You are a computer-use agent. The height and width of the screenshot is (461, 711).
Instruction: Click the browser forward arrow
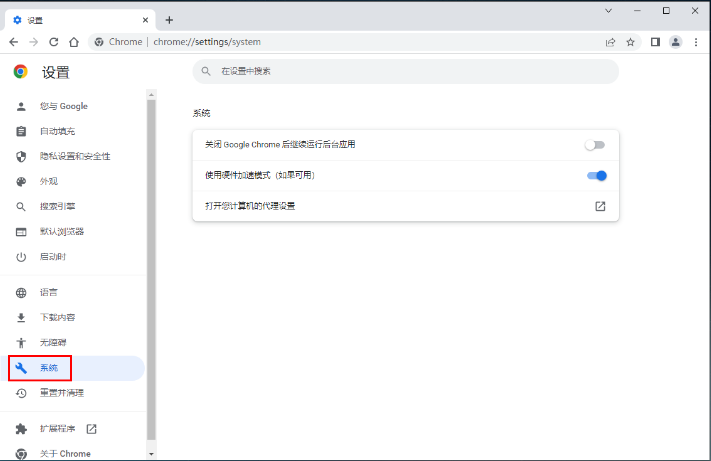tap(34, 42)
